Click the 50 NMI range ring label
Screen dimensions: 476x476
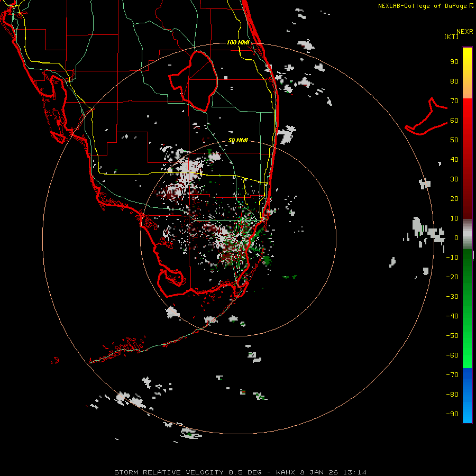(x=238, y=140)
